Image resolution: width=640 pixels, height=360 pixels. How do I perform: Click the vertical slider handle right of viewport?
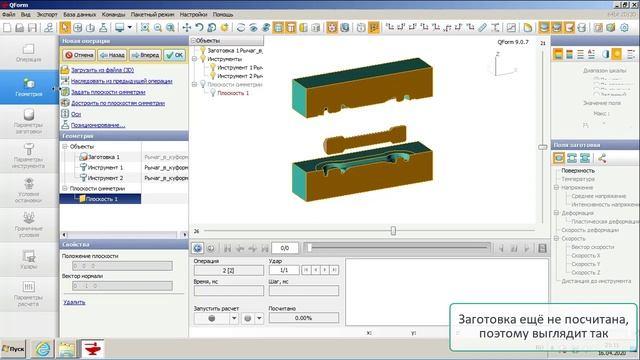coord(542,147)
